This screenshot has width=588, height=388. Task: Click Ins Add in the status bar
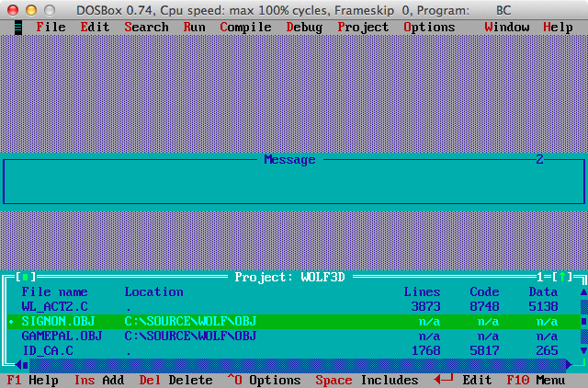click(99, 380)
